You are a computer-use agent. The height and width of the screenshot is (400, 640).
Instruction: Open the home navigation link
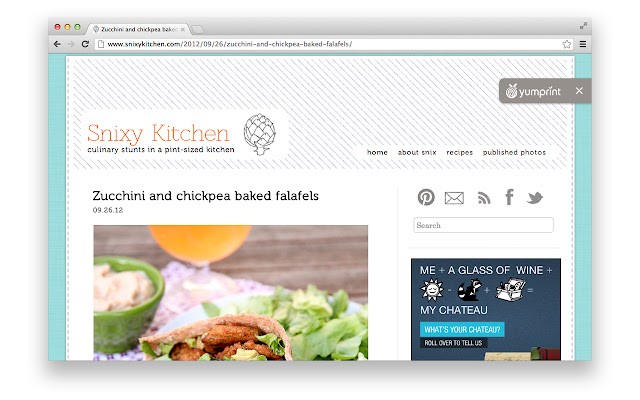(377, 152)
